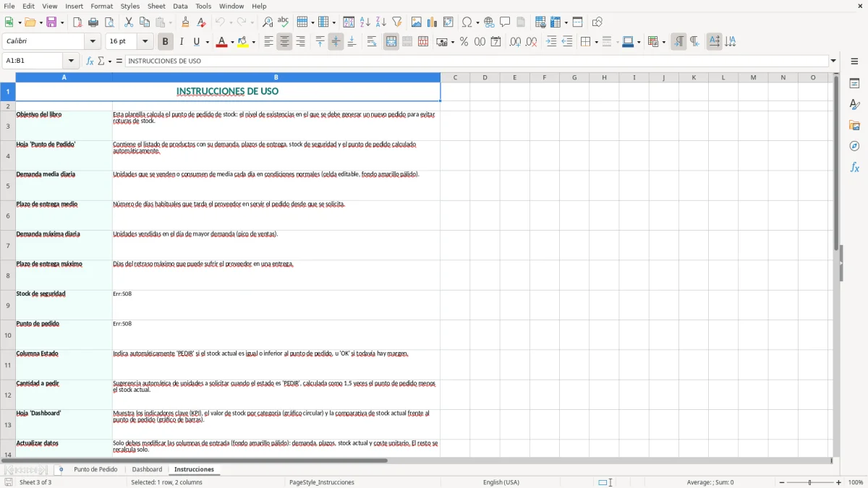This screenshot has width=868, height=488.
Task: Open the highlighting color dropdown arrow
Action: click(254, 42)
